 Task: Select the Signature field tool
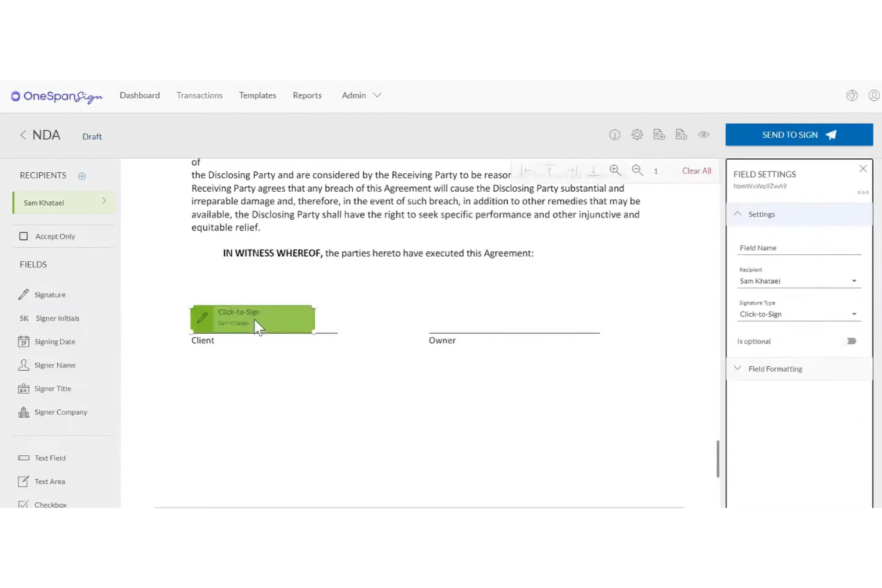pyautogui.click(x=49, y=294)
